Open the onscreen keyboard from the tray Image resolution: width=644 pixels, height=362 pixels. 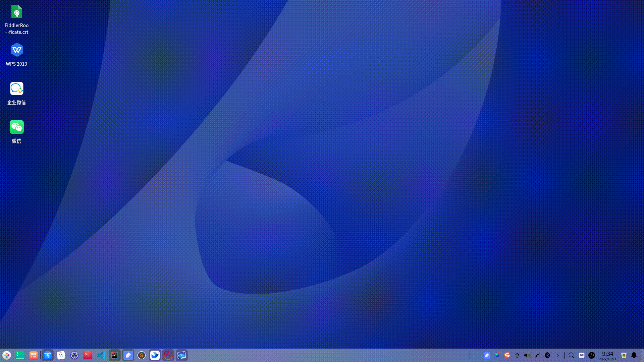pyautogui.click(x=582, y=355)
